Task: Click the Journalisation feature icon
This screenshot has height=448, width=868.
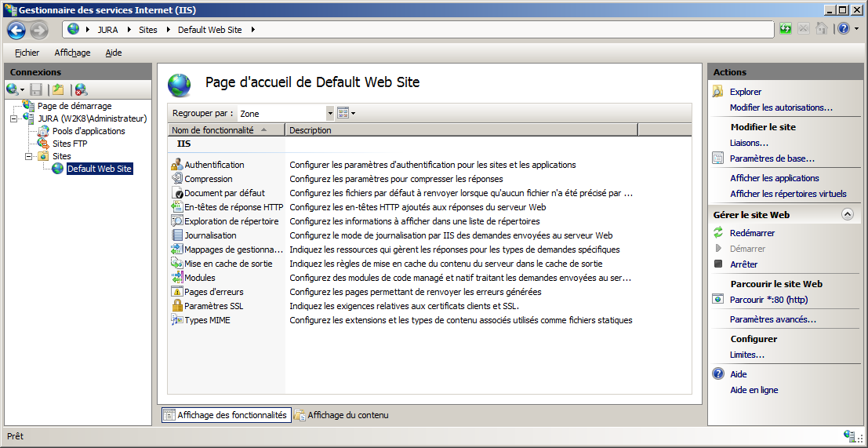Action: (177, 235)
